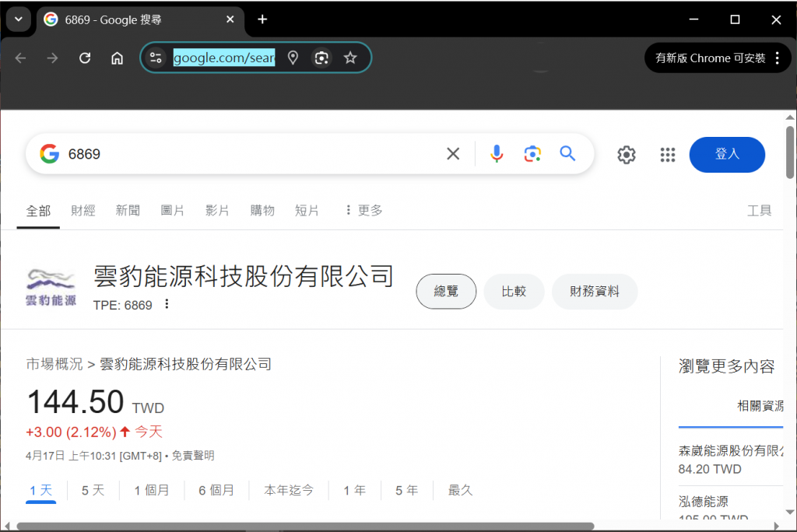
Task: Click the scroll-down arrow of vertical scrollbar
Action: [x=789, y=512]
